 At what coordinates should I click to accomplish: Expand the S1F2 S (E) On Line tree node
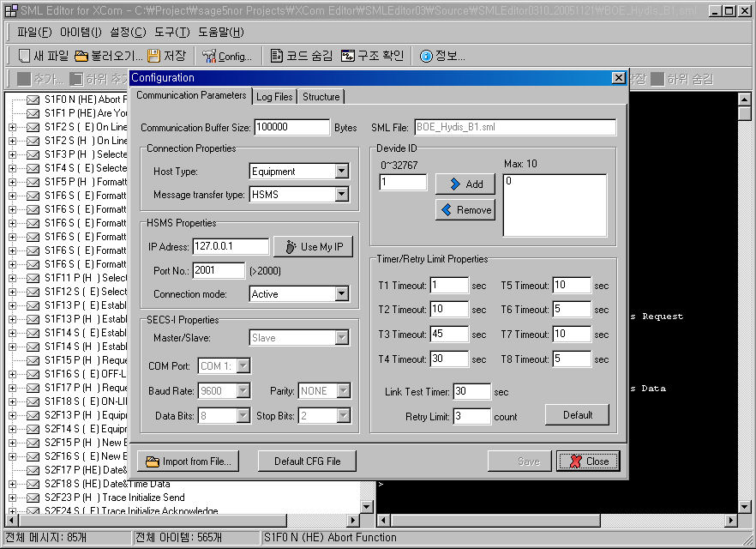click(x=13, y=127)
